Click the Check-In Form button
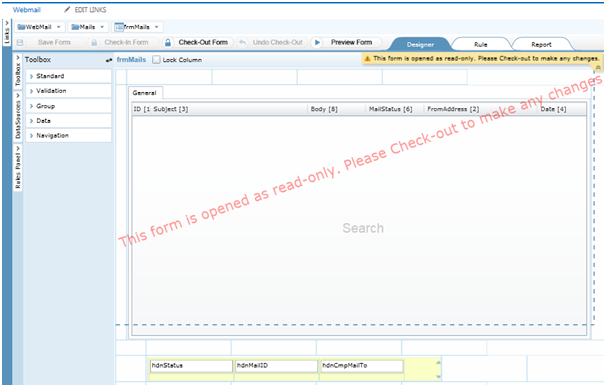 click(x=123, y=43)
